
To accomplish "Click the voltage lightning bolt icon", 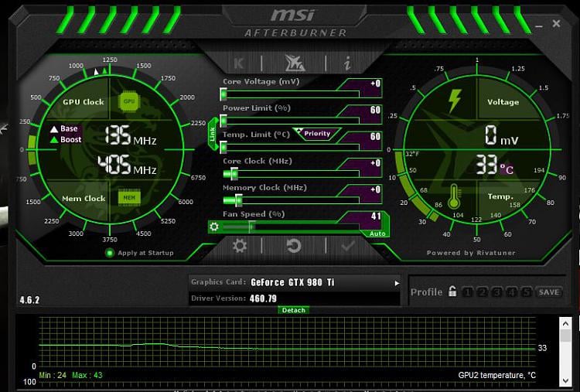I will [x=454, y=101].
